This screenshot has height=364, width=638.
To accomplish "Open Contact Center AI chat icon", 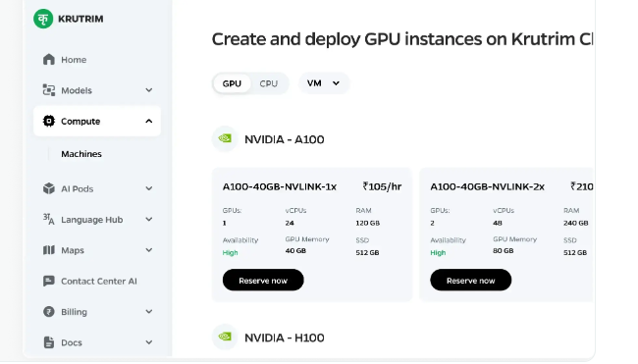I will coord(49,281).
